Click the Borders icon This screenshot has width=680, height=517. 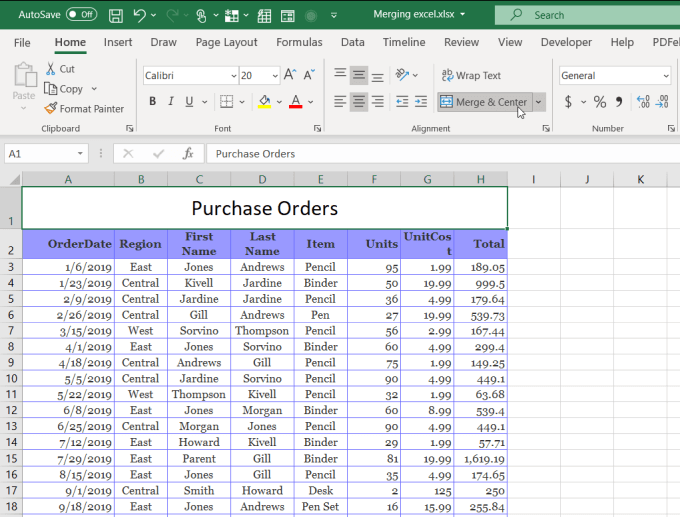click(226, 102)
